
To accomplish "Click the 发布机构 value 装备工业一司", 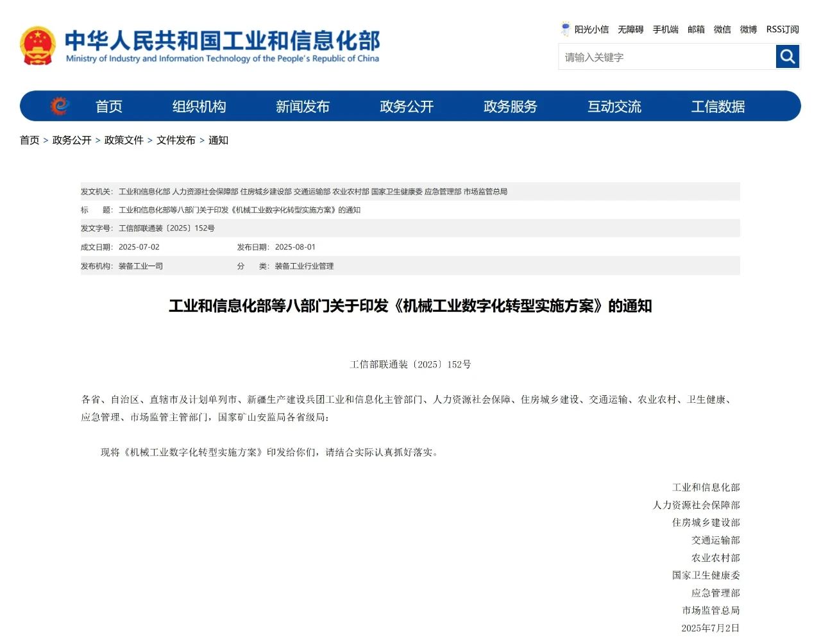I will 140,266.
